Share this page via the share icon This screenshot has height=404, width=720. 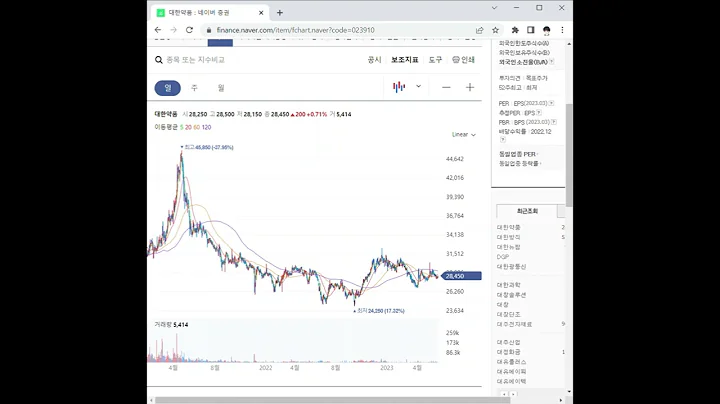(x=479, y=30)
